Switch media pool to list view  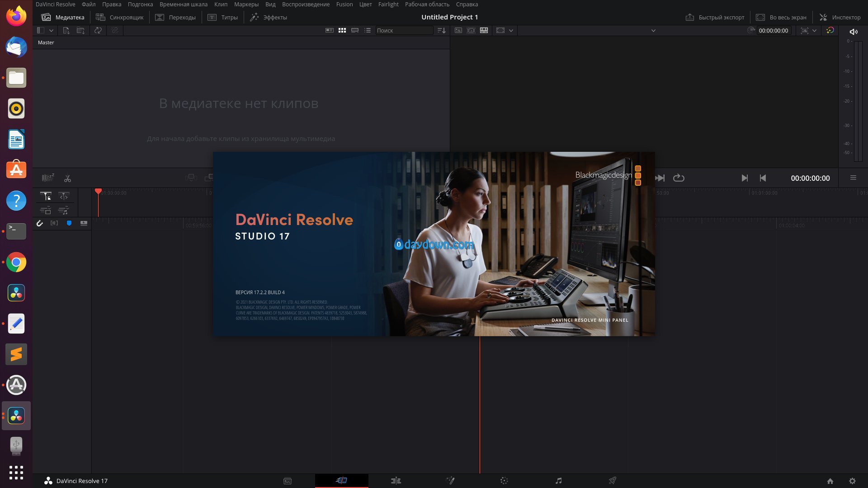[x=368, y=30]
